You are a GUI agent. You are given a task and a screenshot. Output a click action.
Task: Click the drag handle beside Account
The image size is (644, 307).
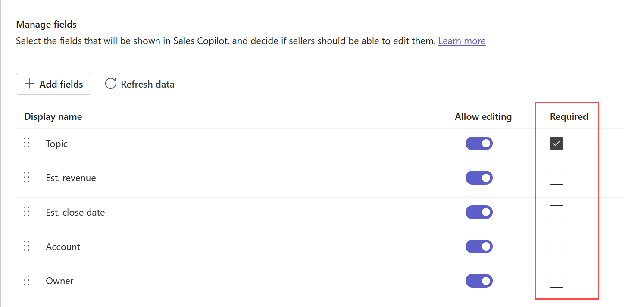coord(26,246)
